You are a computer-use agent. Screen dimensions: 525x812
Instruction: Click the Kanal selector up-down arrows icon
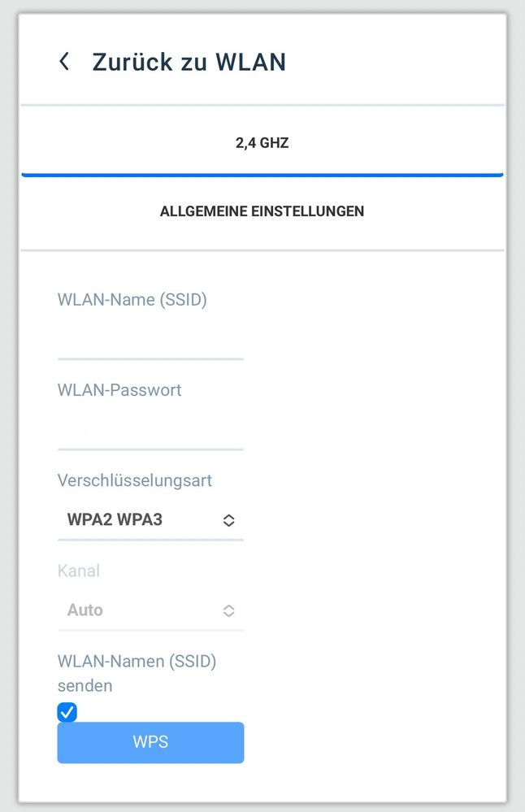(228, 610)
